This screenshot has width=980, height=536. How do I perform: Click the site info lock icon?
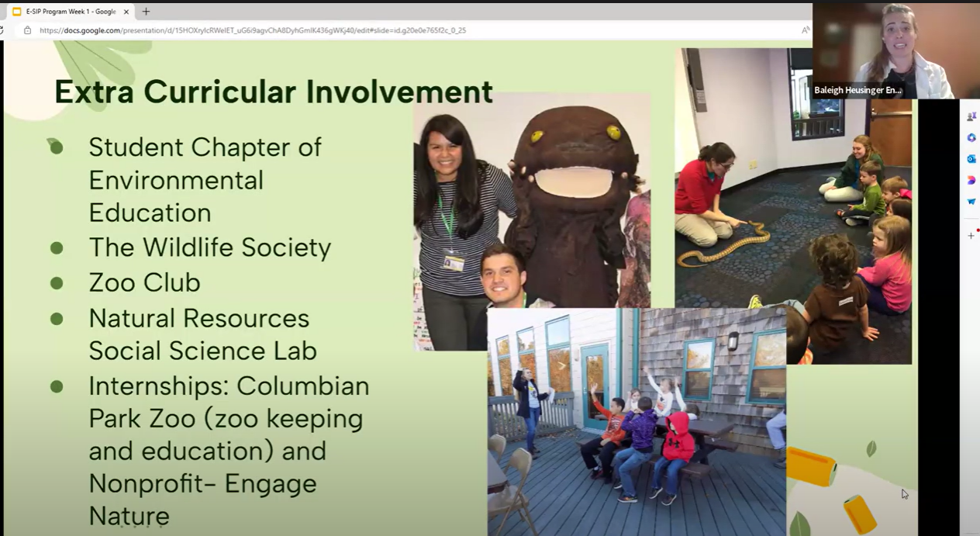pyautogui.click(x=27, y=30)
